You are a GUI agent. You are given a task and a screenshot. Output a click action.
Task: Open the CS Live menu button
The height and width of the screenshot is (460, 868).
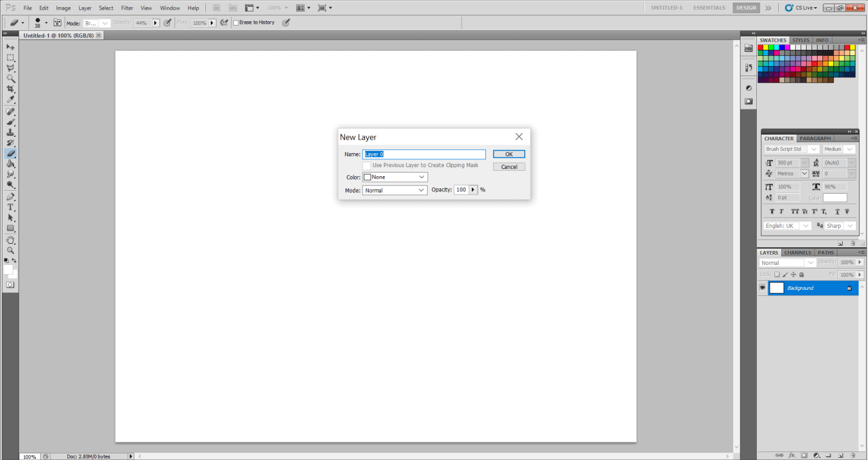click(801, 8)
